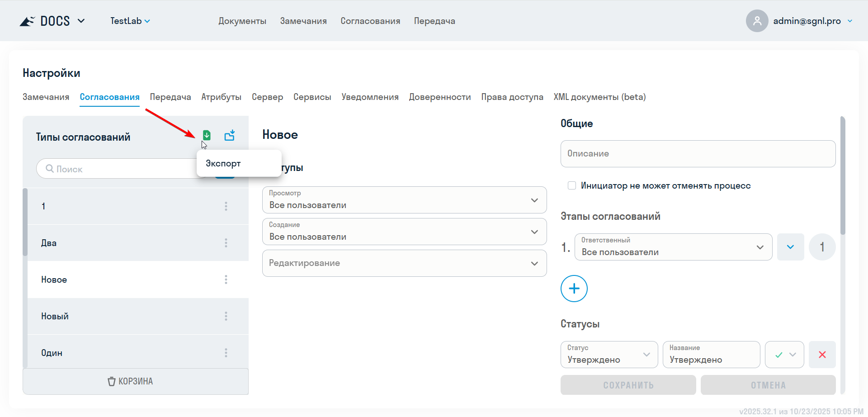Click the blue Import folder icon
This screenshot has width=868, height=417.
click(230, 135)
